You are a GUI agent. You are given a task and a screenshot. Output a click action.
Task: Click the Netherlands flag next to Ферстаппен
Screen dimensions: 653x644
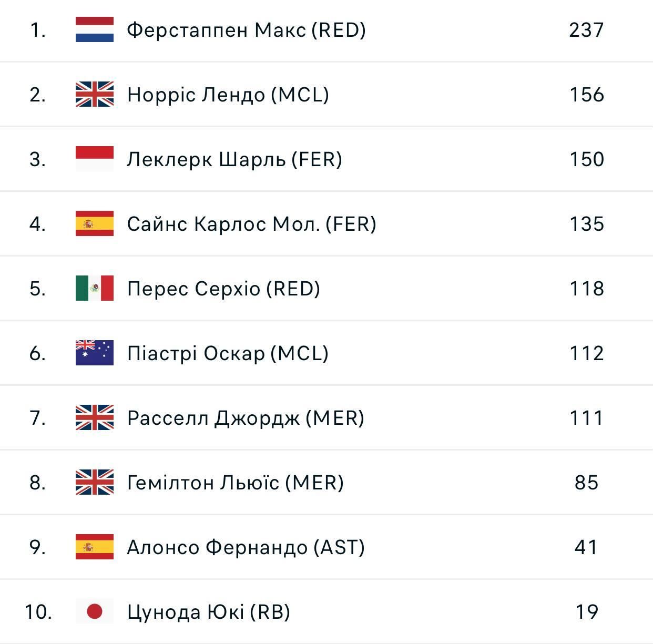pyautogui.click(x=95, y=29)
